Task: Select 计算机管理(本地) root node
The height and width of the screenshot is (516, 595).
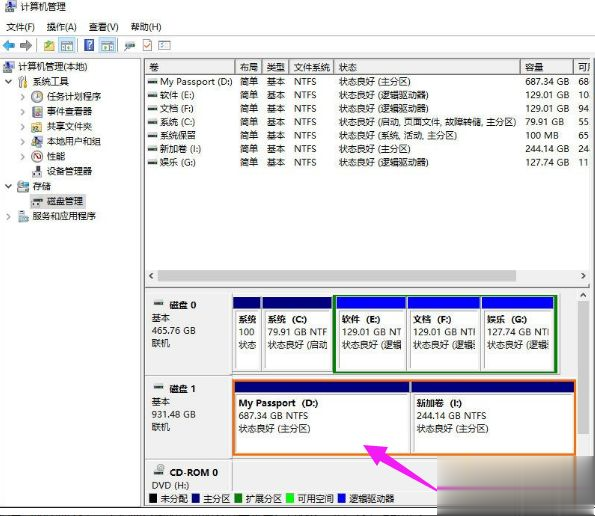Action: pos(52,67)
